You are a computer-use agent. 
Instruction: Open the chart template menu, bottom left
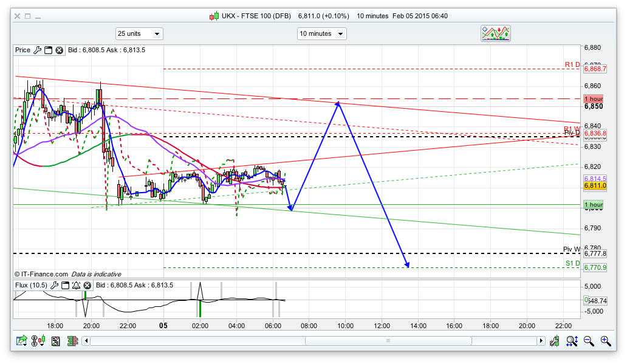click(22, 342)
